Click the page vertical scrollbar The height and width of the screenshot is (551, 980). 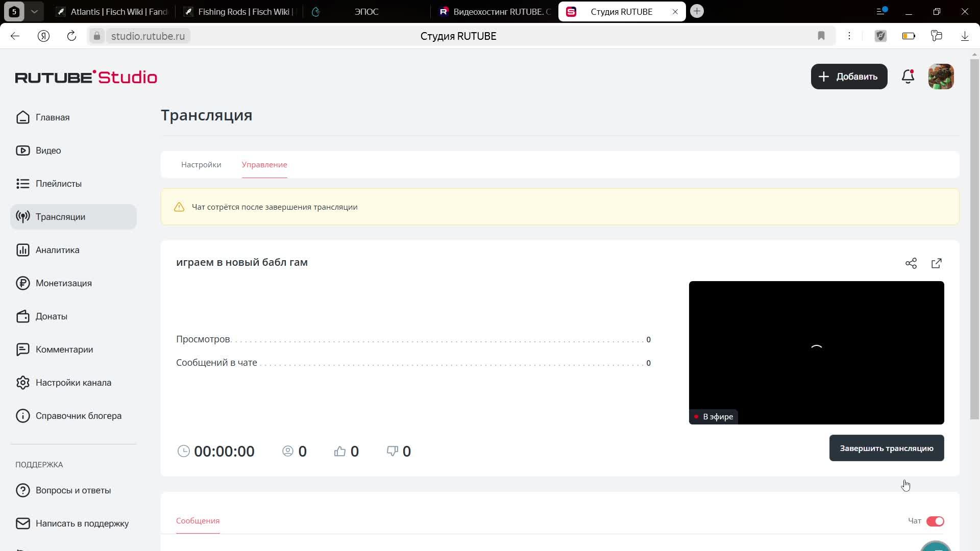click(974, 240)
